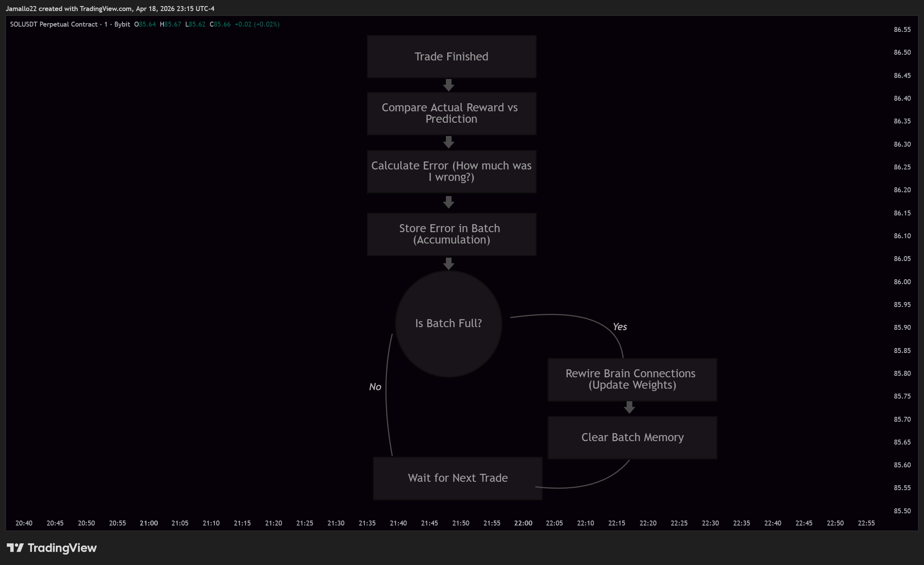Click the low value L85.62
This screenshot has height=565, width=924.
[x=195, y=24]
